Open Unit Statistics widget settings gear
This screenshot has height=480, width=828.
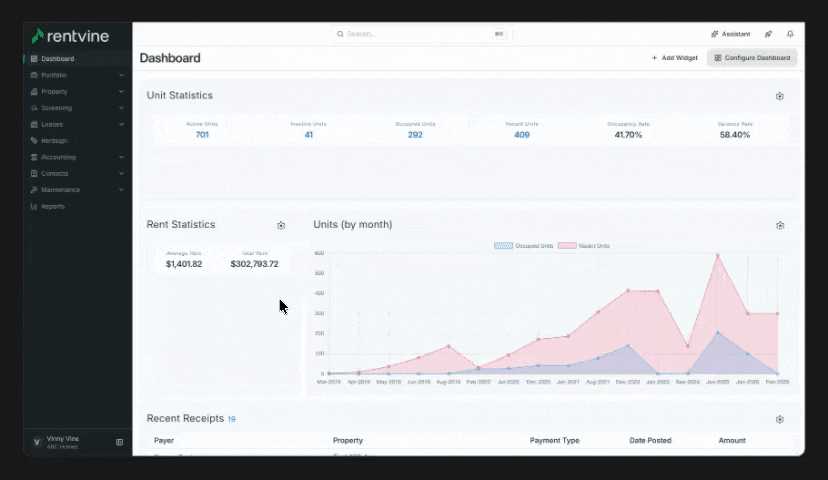coord(779,97)
